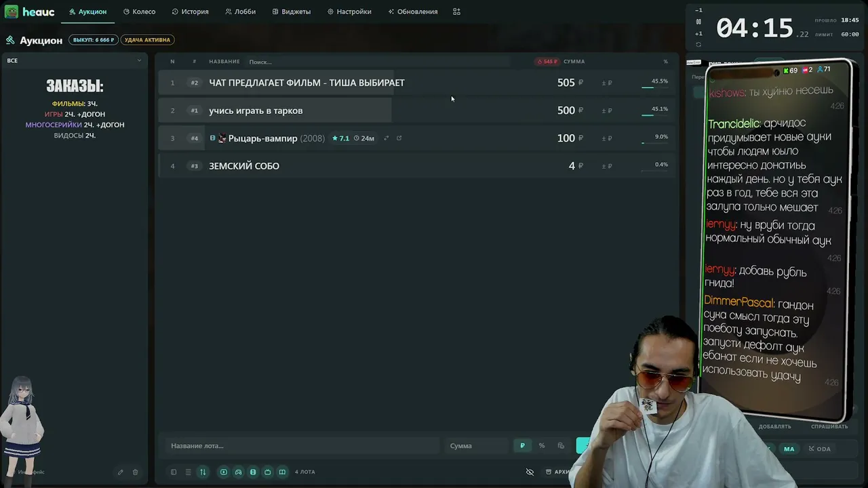
Task: Click the 24м duration clock on Рыцарь-вампир
Action: point(364,138)
